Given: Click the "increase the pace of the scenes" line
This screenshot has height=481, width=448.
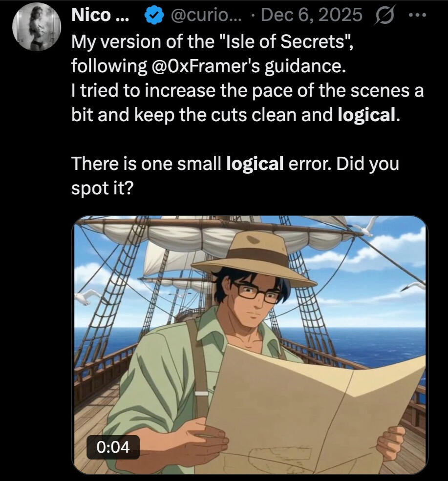Looking at the screenshot, I should coord(247,90).
